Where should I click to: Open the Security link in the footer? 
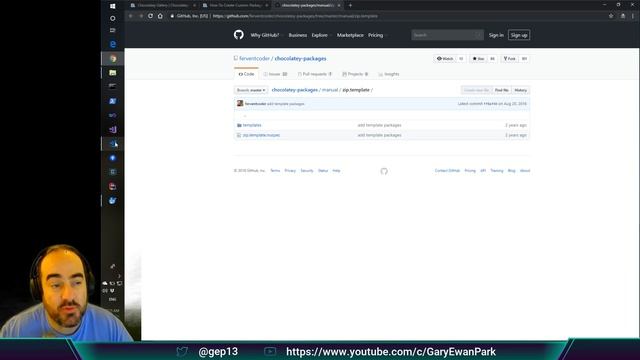pos(307,171)
